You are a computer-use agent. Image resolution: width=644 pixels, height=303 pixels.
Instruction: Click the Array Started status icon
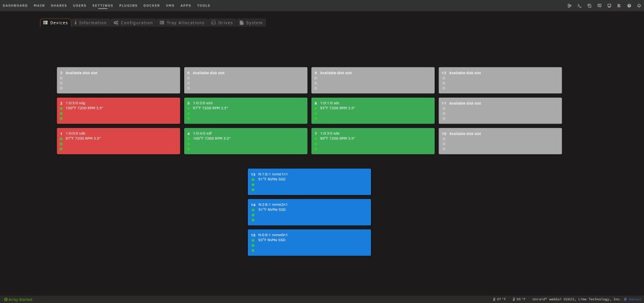pyautogui.click(x=6, y=300)
